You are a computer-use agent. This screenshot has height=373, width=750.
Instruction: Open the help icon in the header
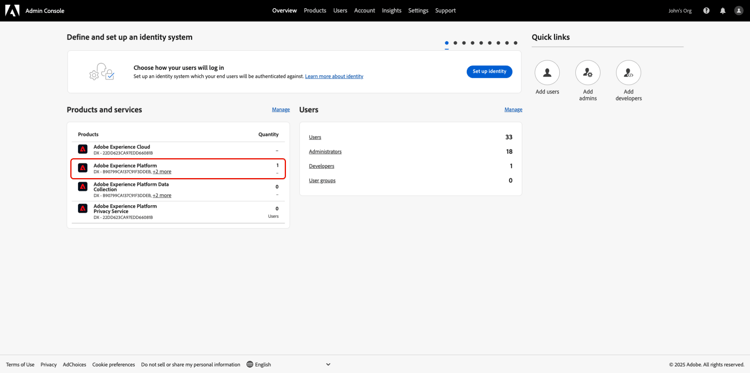706,11
